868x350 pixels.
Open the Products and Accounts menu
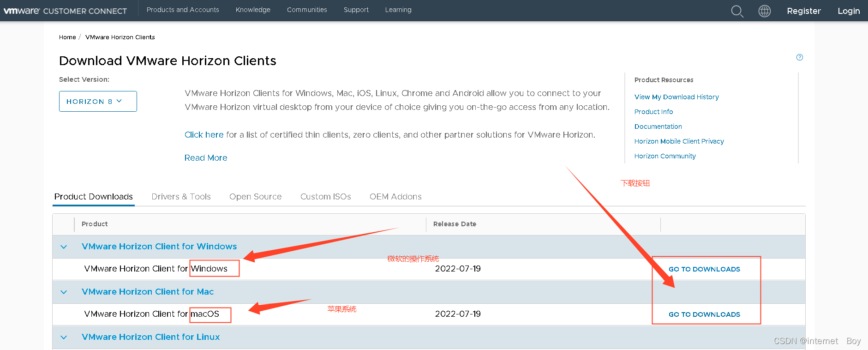pyautogui.click(x=183, y=10)
